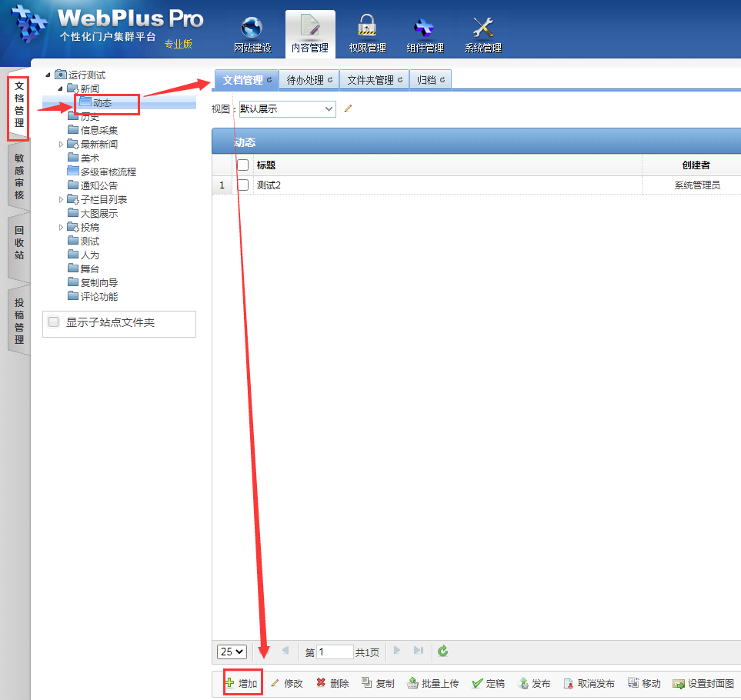This screenshot has height=700, width=741.
Task: Expand the 最新新闻 tree node
Action: coord(62,144)
